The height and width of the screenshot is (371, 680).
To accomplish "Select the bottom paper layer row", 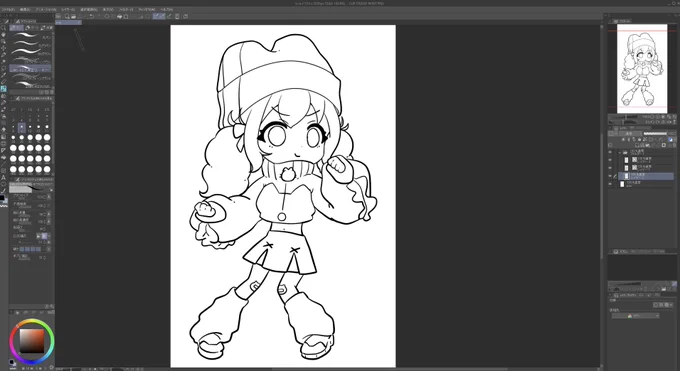I will (646, 184).
